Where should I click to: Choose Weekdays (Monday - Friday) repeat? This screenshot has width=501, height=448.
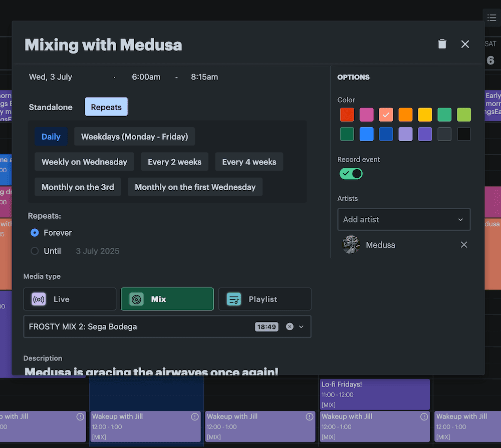(134, 137)
